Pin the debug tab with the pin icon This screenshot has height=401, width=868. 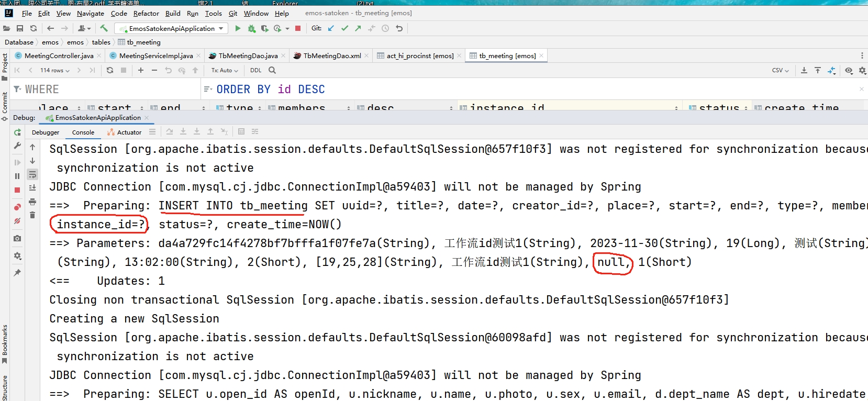point(17,273)
